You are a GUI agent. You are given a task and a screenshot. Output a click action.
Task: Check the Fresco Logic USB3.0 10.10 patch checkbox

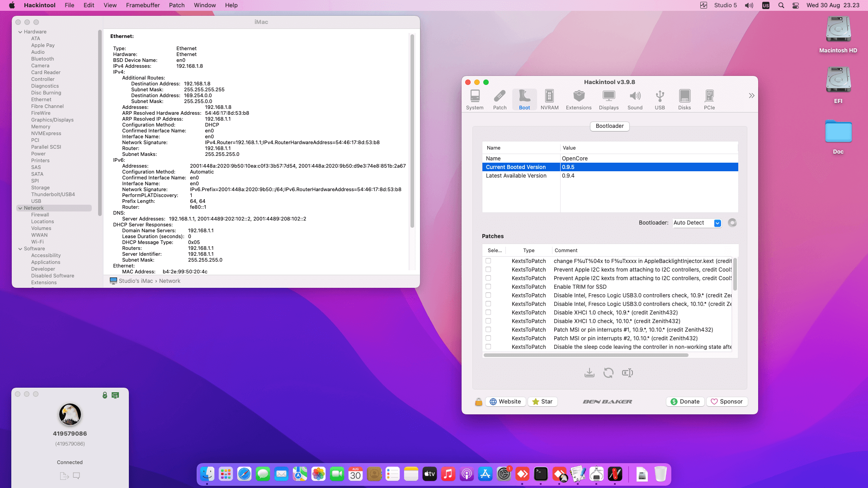[x=488, y=304]
